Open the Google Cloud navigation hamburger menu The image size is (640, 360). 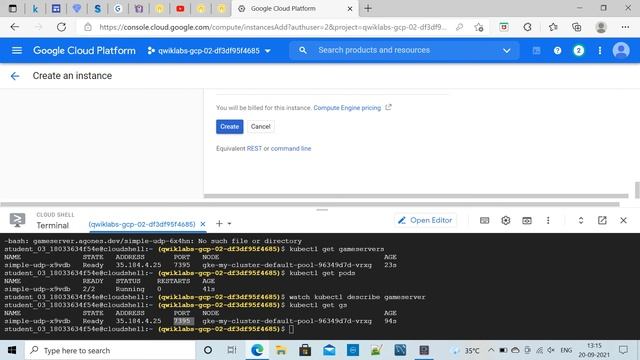tap(17, 50)
